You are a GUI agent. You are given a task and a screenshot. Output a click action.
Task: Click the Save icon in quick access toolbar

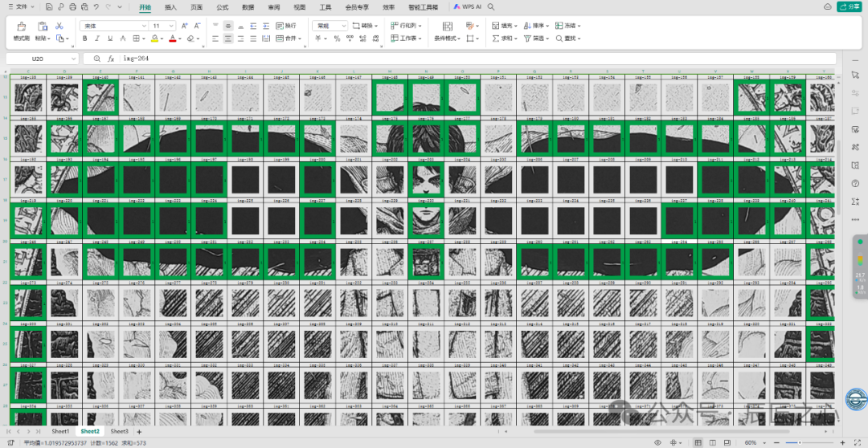tap(49, 7)
